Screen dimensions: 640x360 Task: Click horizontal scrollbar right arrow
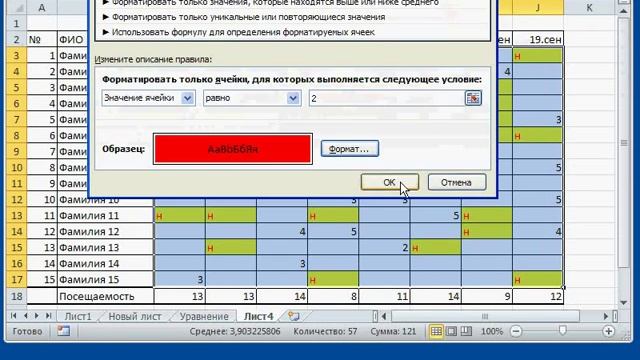606,316
